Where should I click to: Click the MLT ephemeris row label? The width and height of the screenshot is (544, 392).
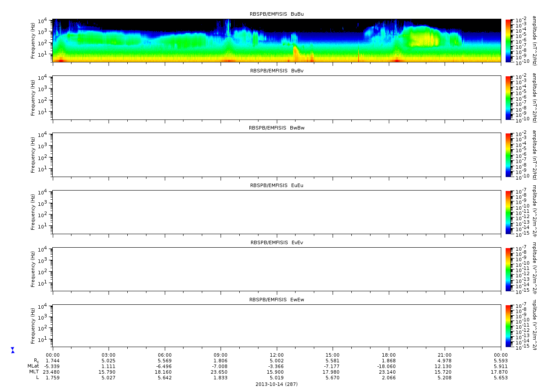(34, 372)
